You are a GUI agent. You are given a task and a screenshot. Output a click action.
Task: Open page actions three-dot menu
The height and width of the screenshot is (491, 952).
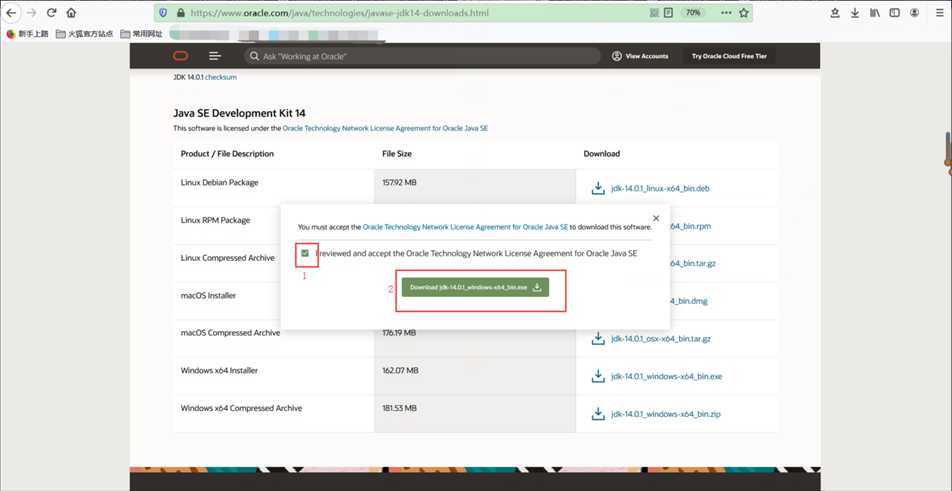[726, 12]
